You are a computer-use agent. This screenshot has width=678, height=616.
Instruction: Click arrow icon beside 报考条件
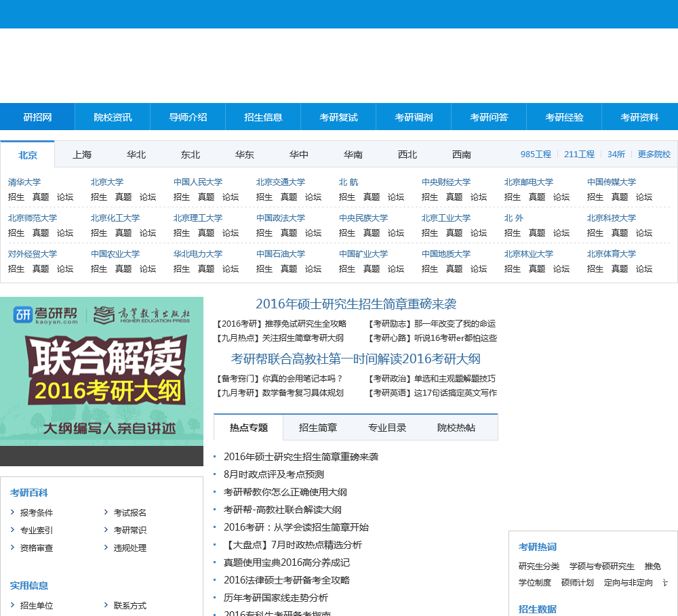13,512
